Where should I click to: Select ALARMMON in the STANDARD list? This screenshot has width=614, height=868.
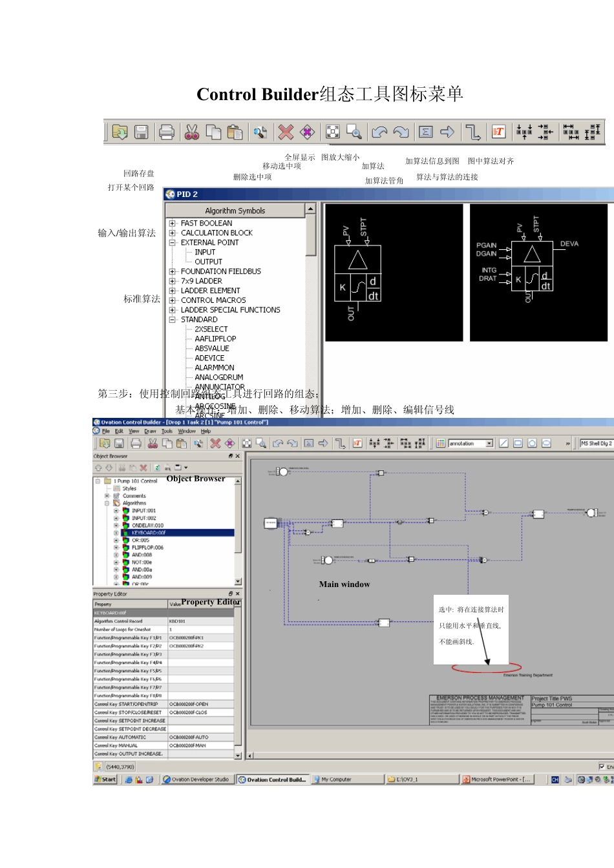click(215, 368)
